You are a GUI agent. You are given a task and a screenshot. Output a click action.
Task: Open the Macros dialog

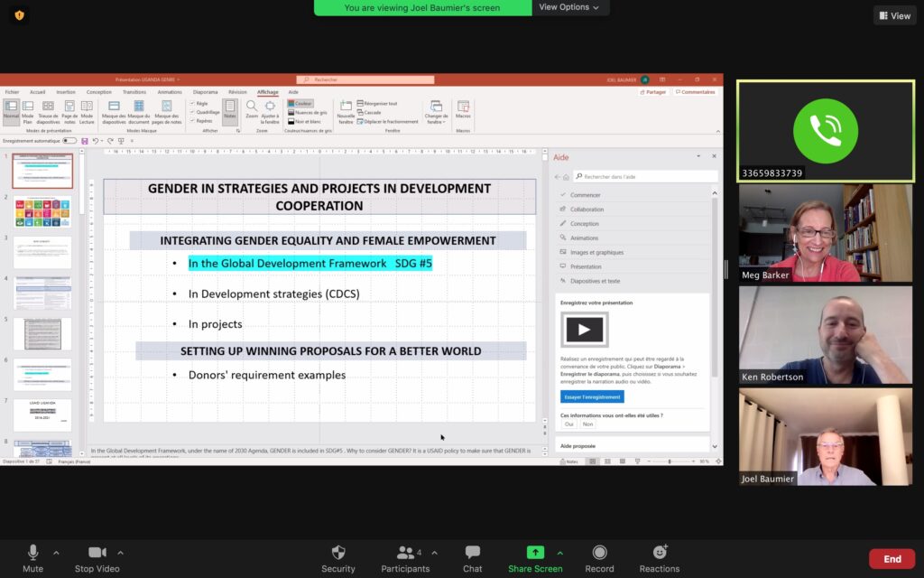pyautogui.click(x=463, y=109)
